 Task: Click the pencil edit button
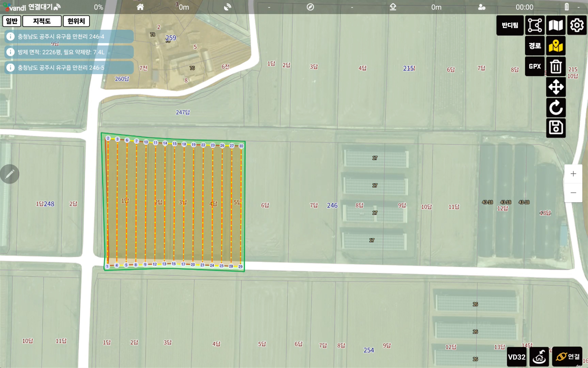(x=10, y=174)
